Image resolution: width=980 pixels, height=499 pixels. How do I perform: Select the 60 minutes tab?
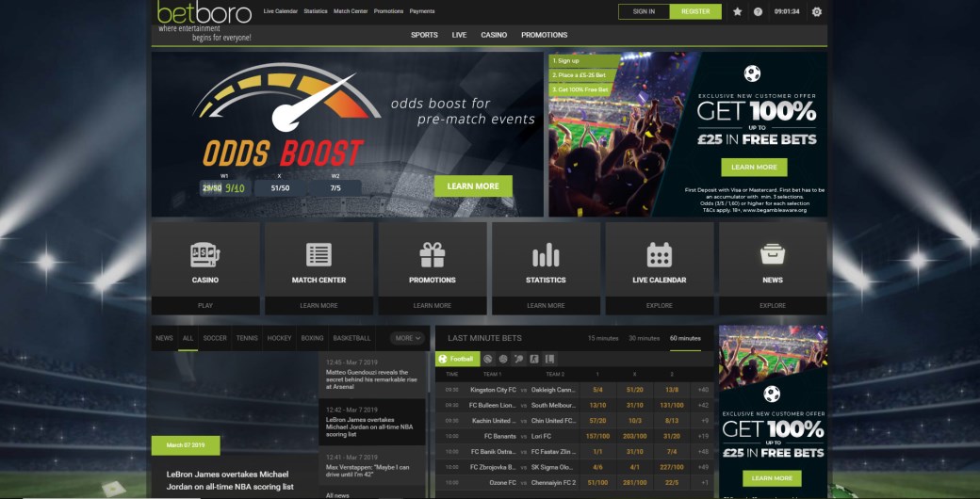pos(685,339)
